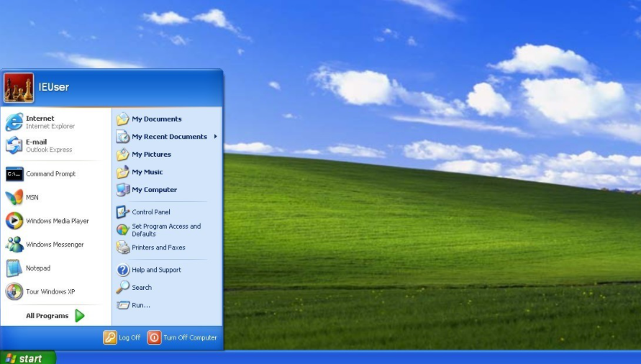This screenshot has width=641, height=364.
Task: Click the IEUser chess account picture
Action: pyautogui.click(x=19, y=88)
